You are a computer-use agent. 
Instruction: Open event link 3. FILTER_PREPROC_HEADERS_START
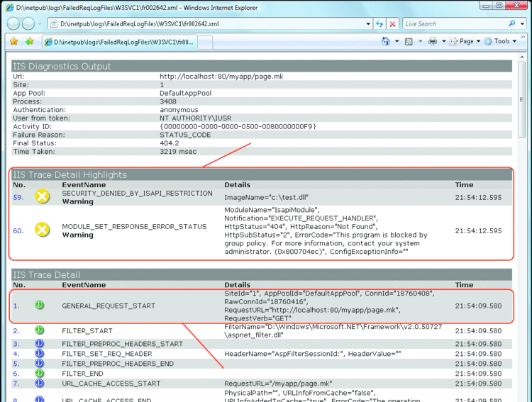pos(16,344)
